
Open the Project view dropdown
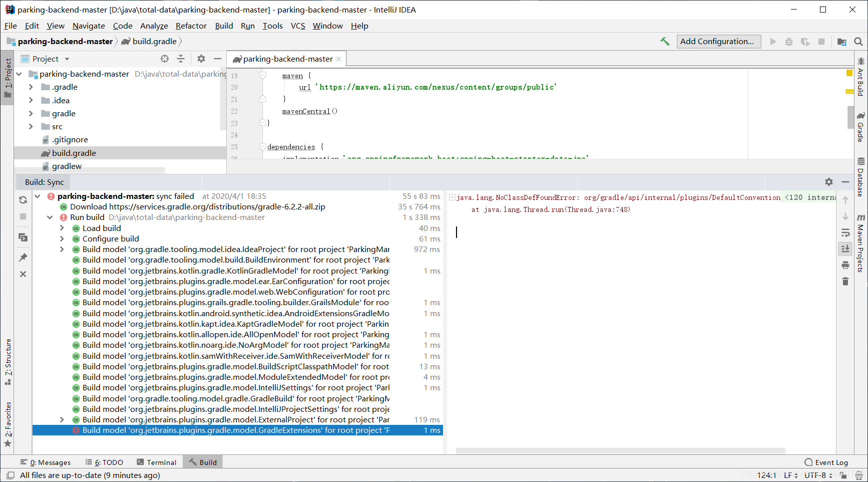pyautogui.click(x=67, y=59)
